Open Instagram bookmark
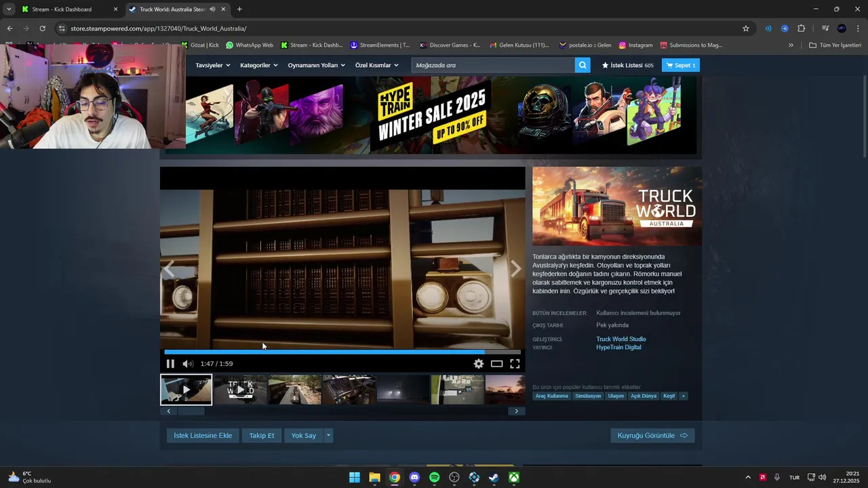 point(635,45)
